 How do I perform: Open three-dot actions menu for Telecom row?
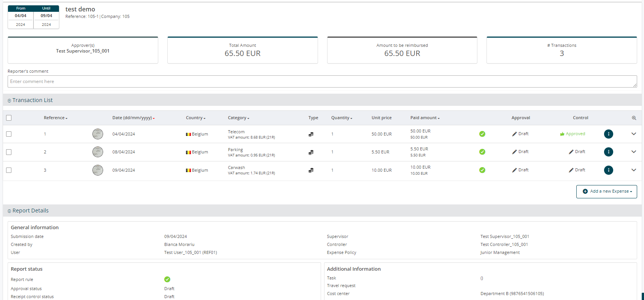click(x=608, y=134)
